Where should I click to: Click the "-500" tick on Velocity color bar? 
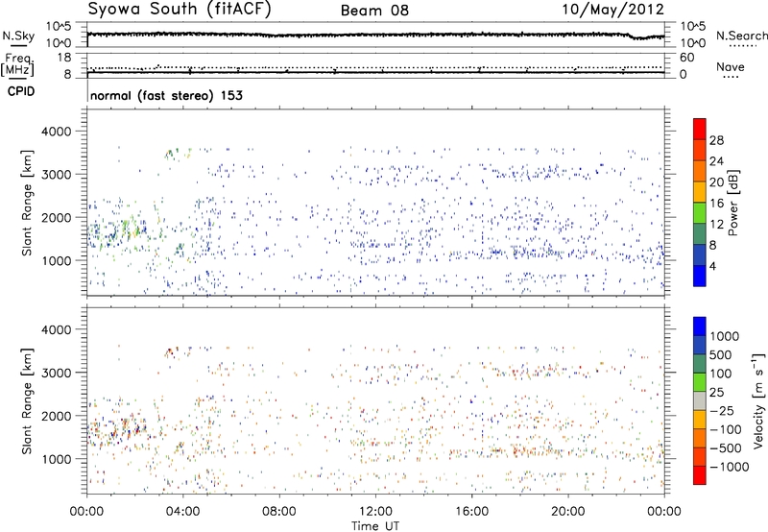pos(726,448)
